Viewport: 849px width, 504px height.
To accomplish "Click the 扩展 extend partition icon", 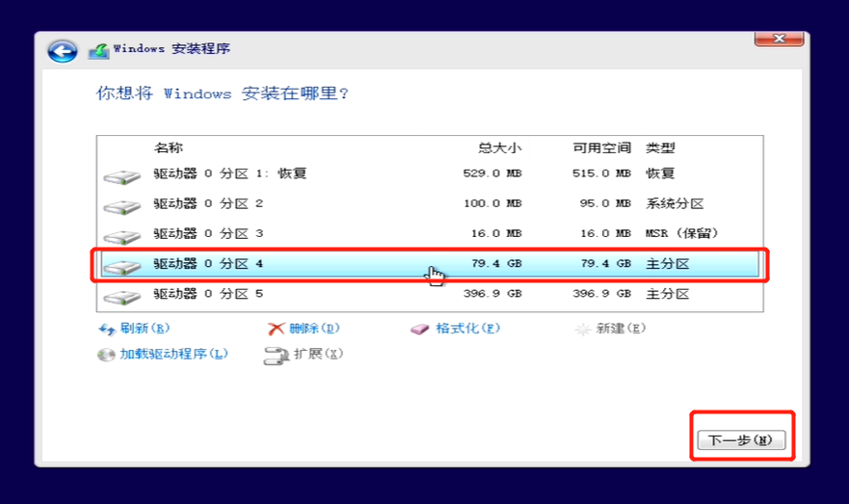I will (x=277, y=356).
